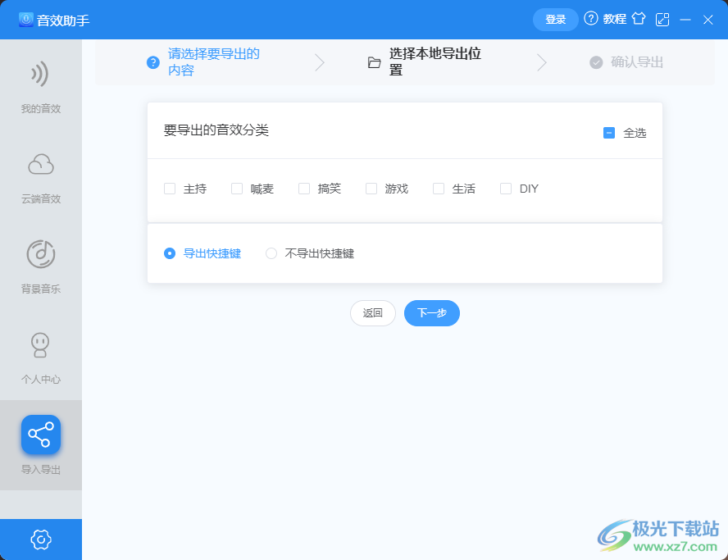Image resolution: width=728 pixels, height=560 pixels.
Task: Click the 下一步 button
Action: [x=431, y=313]
